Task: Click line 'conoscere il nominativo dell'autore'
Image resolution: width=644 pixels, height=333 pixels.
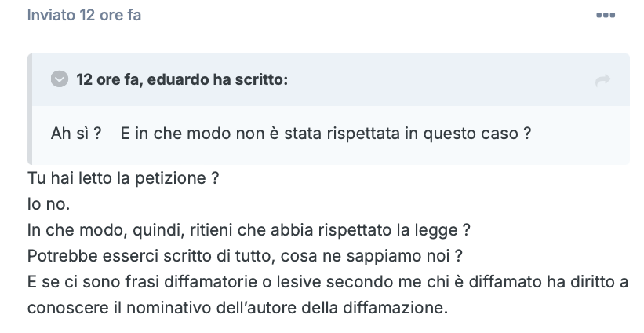Action: (237, 308)
